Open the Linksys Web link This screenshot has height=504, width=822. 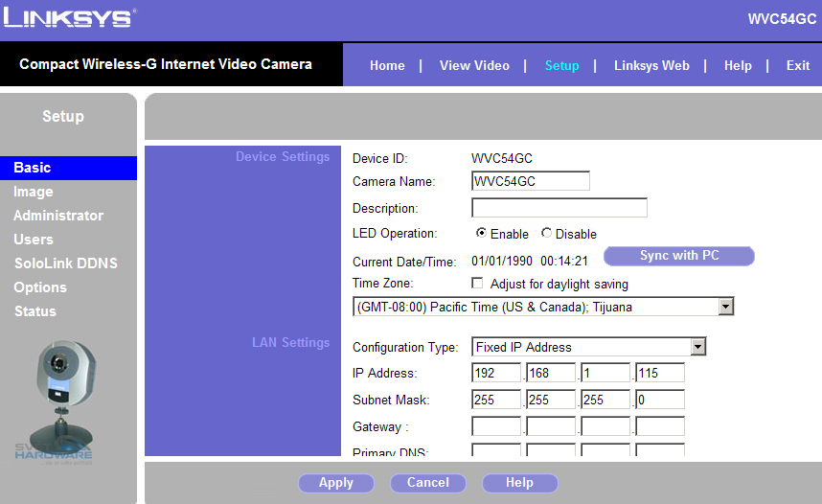coord(651,65)
